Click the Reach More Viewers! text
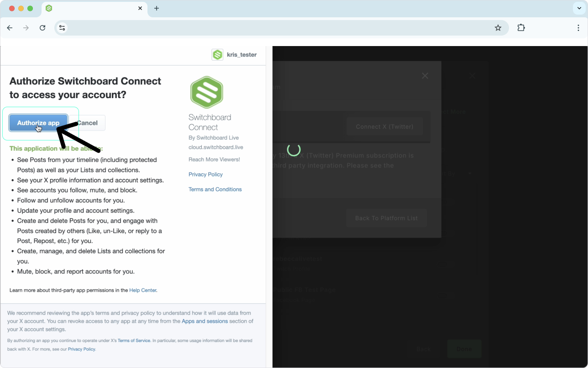This screenshot has height=368, width=588. pyautogui.click(x=214, y=159)
